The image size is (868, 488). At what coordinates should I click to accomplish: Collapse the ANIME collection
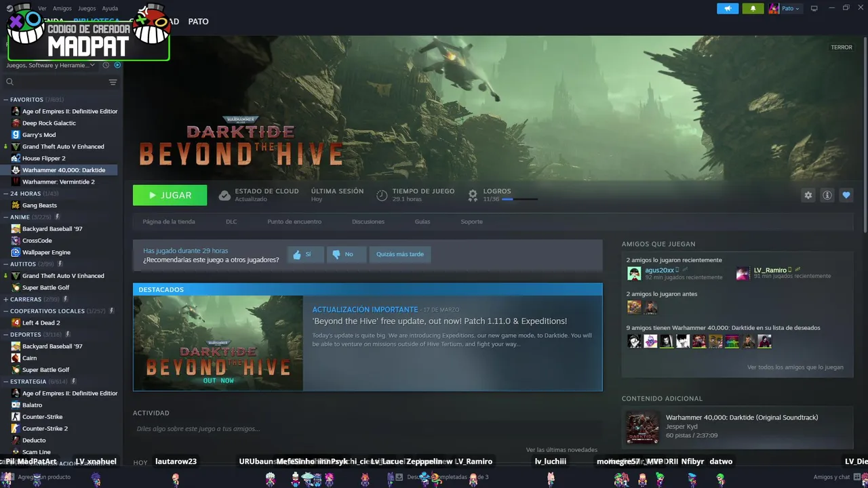click(6, 217)
